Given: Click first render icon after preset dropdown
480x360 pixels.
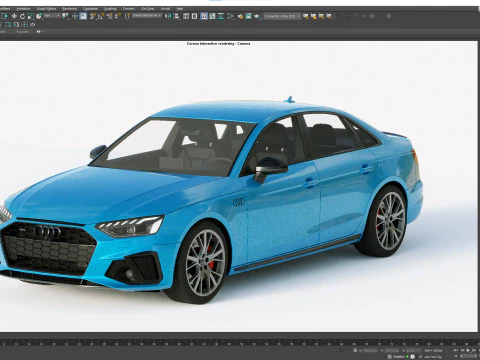Looking at the screenshot, I should (x=306, y=16).
